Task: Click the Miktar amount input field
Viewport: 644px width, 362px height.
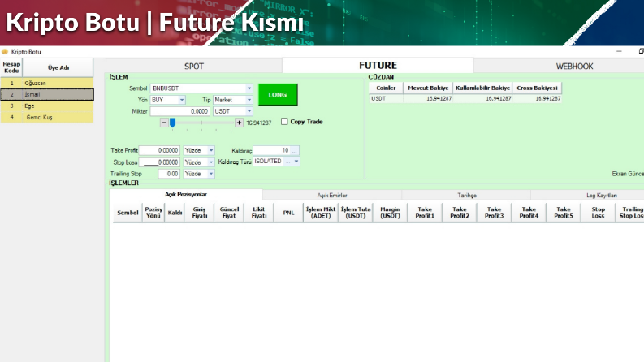Action: tap(180, 111)
